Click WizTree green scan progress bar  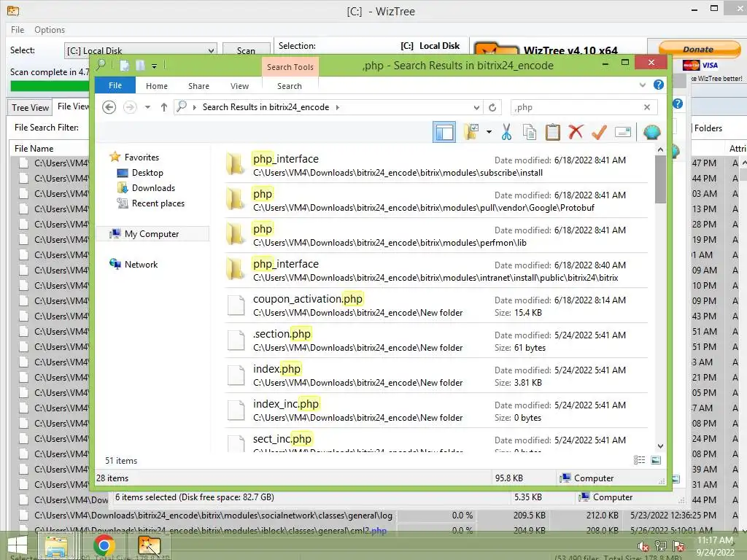pos(50,86)
